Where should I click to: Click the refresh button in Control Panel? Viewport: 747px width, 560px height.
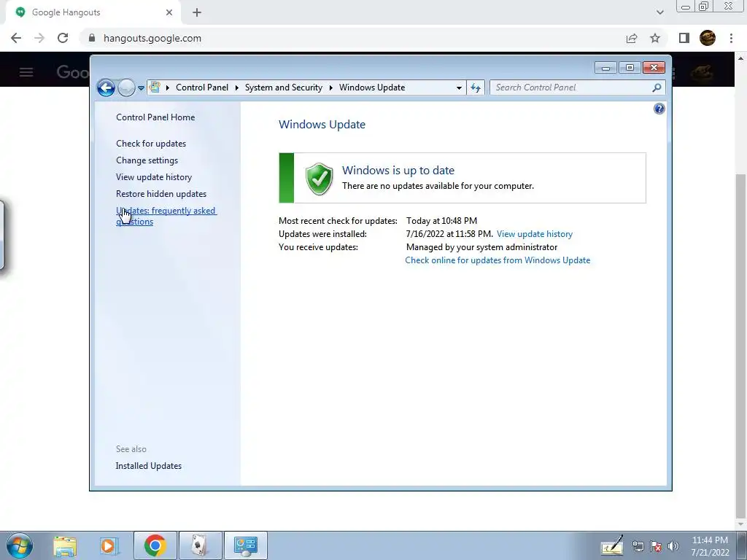(x=476, y=87)
